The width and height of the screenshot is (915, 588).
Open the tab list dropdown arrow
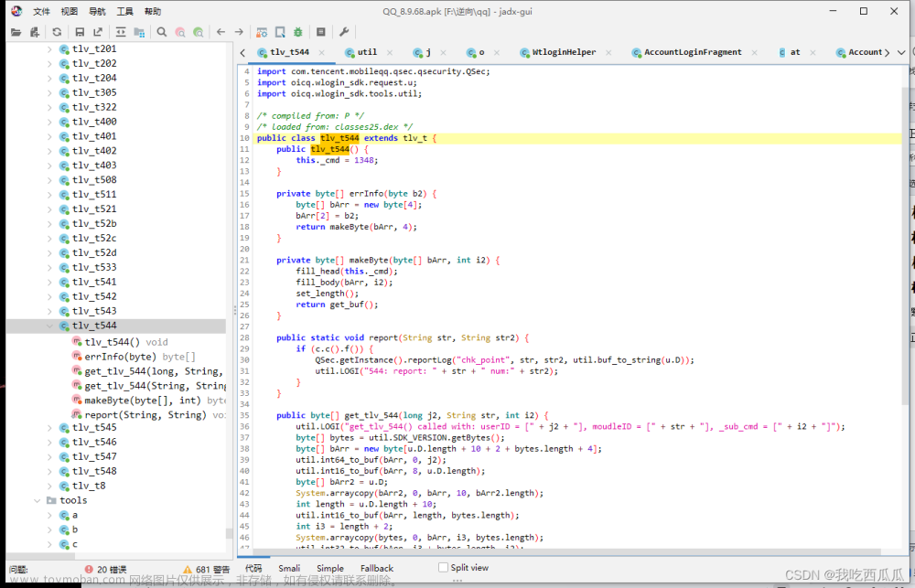click(x=901, y=52)
